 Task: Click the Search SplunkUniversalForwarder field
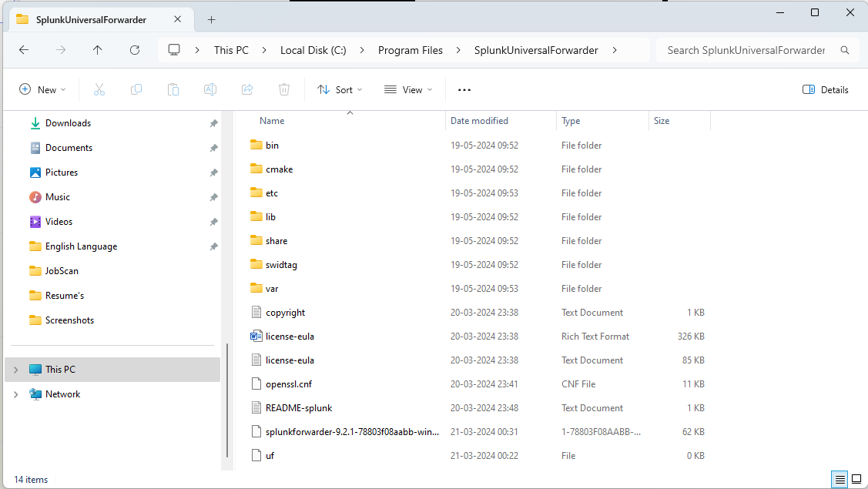[746, 50]
